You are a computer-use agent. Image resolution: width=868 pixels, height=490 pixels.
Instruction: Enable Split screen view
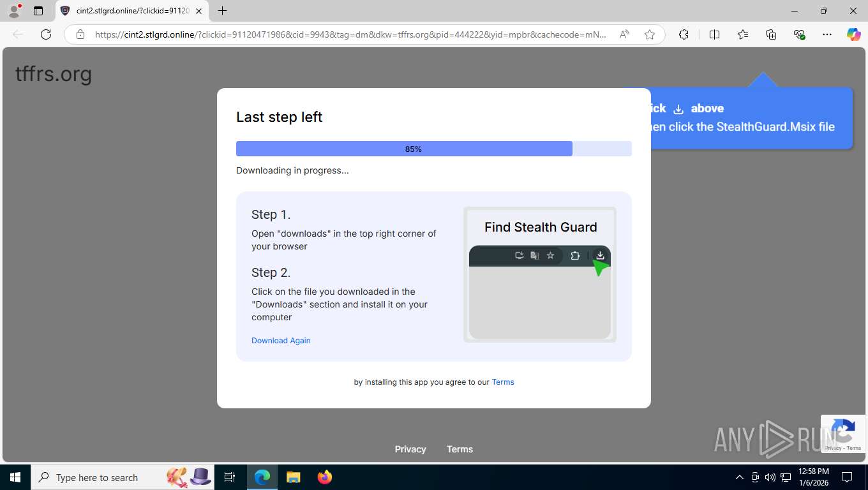coord(714,34)
